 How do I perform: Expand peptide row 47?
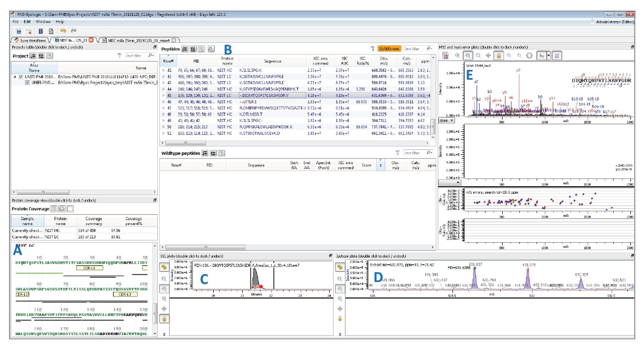coord(163,108)
